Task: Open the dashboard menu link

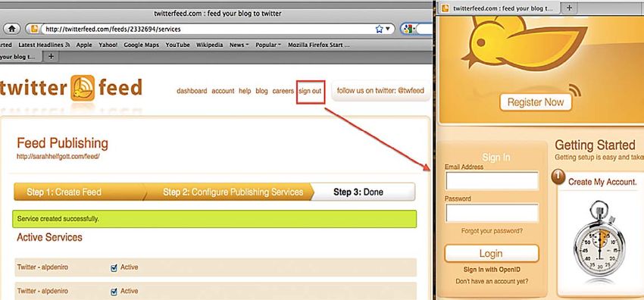Action: coord(192,91)
